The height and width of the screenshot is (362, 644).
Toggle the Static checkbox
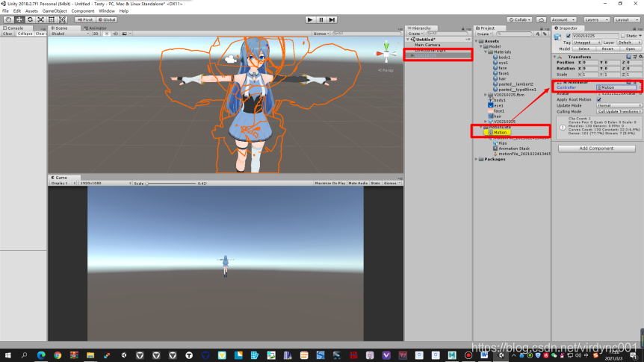click(x=623, y=36)
